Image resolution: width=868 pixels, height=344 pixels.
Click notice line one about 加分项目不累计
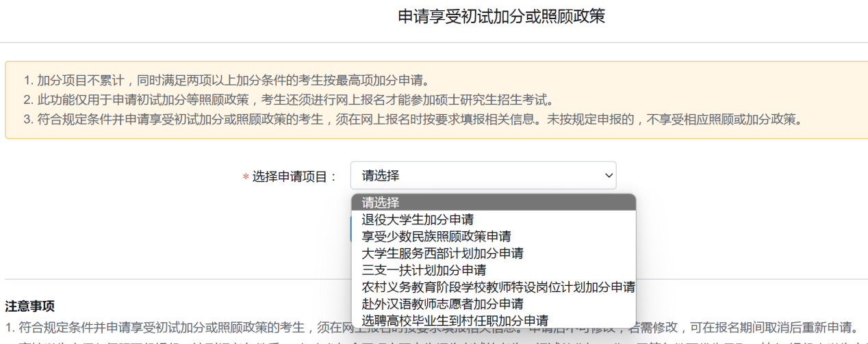pos(226,81)
